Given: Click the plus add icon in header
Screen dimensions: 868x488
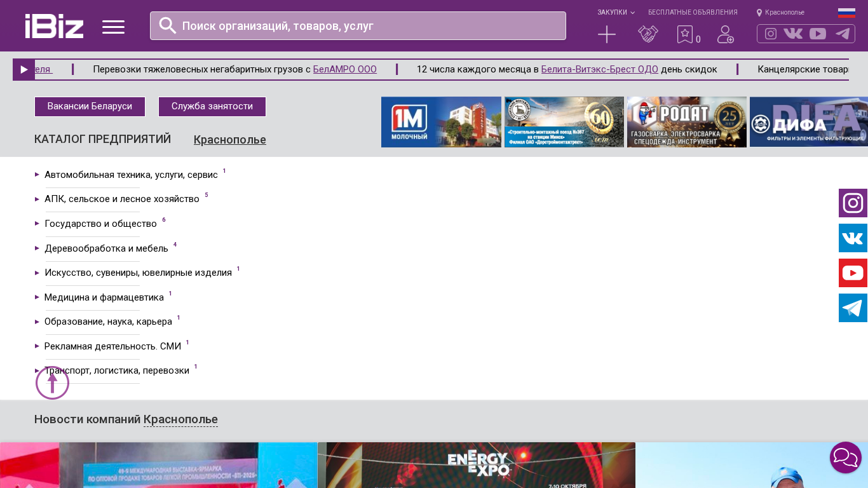Looking at the screenshot, I should [607, 34].
